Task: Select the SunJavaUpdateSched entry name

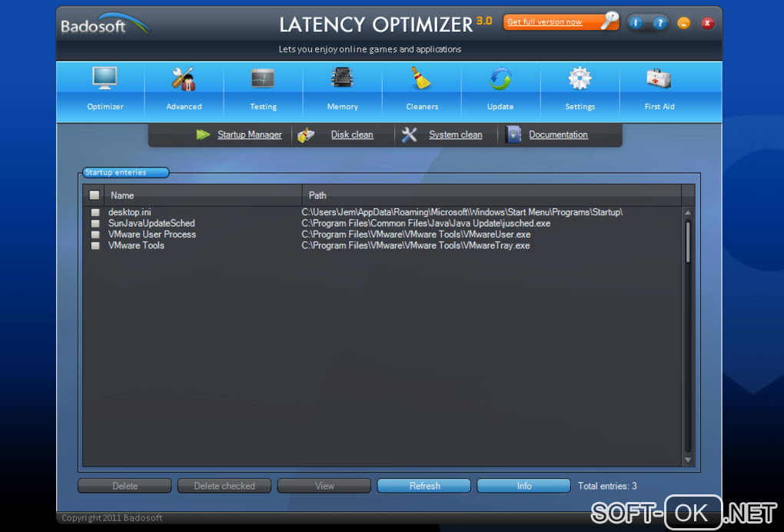Action: [x=151, y=223]
